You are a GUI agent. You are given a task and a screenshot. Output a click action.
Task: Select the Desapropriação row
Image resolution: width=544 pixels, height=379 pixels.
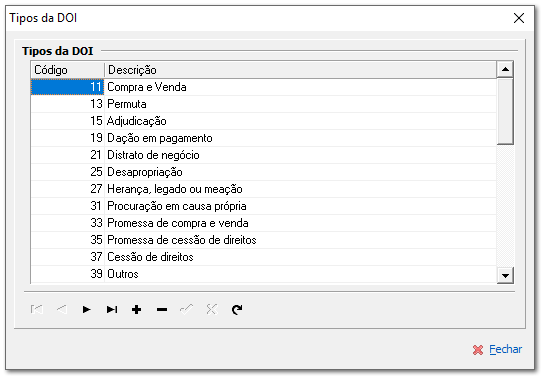264,172
